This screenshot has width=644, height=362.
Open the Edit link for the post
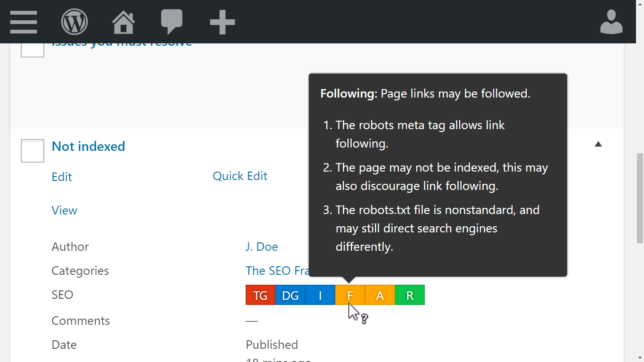(x=61, y=177)
